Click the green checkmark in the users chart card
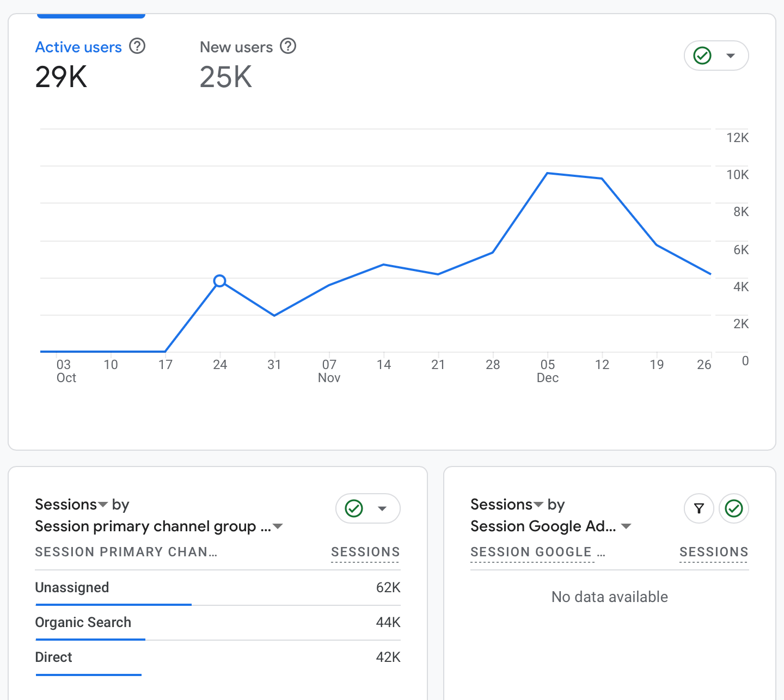 (x=702, y=56)
